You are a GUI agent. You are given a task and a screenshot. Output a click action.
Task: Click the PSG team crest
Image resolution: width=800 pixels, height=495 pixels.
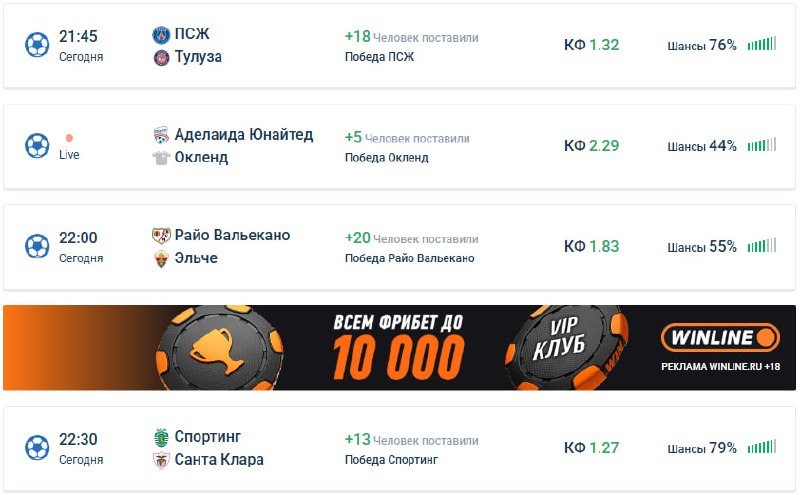[x=161, y=35]
